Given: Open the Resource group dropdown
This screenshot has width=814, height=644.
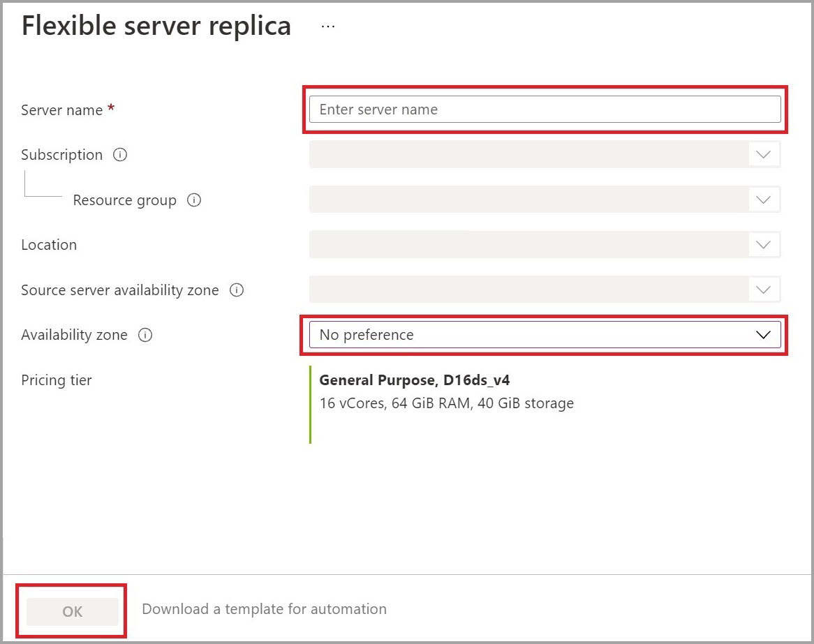Looking at the screenshot, I should coord(545,200).
